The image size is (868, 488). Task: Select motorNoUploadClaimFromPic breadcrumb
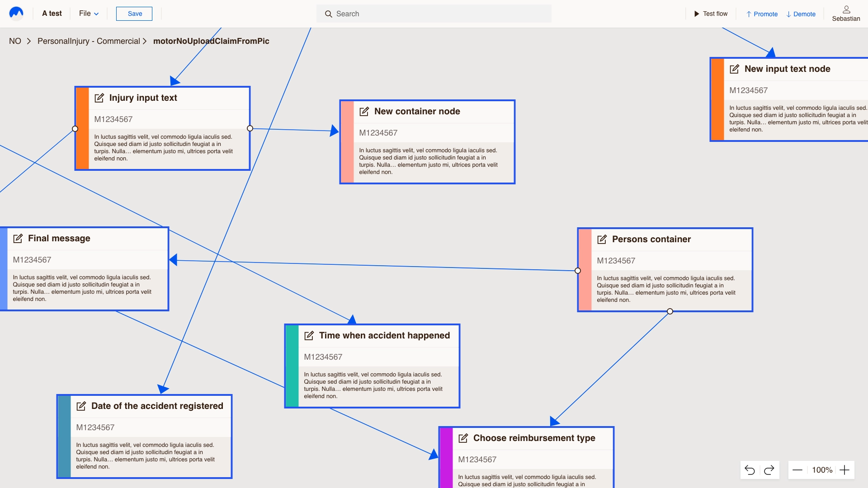pyautogui.click(x=211, y=41)
